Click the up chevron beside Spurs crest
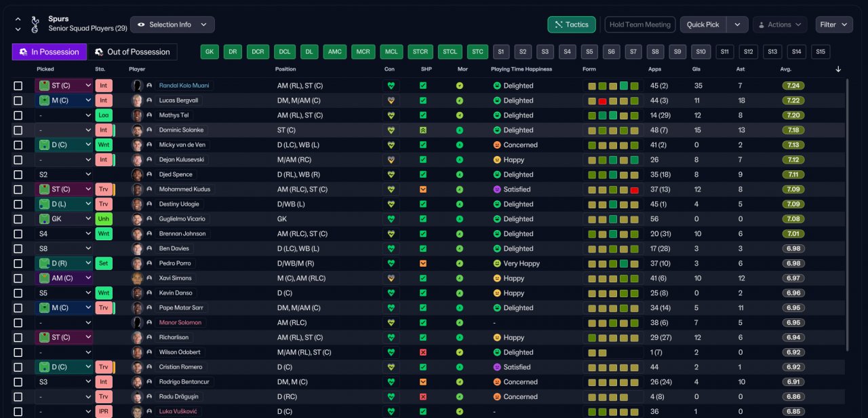The width and height of the screenshot is (868, 418). pos(18,20)
